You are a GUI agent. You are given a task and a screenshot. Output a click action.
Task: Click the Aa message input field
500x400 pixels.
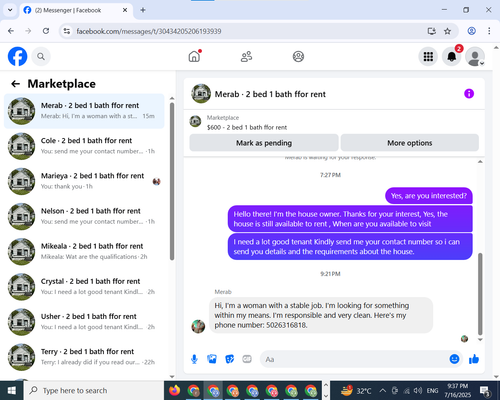pyautogui.click(x=353, y=359)
